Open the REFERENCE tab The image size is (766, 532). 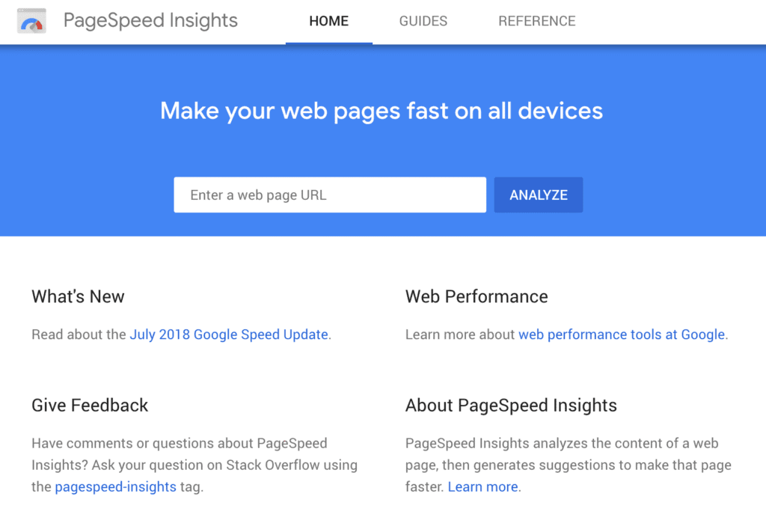536,21
